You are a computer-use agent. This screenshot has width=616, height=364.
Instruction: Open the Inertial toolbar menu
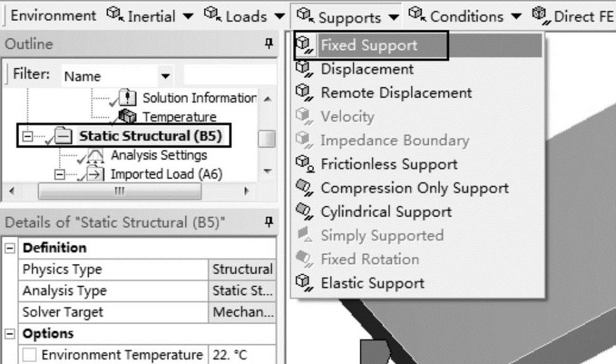(151, 16)
